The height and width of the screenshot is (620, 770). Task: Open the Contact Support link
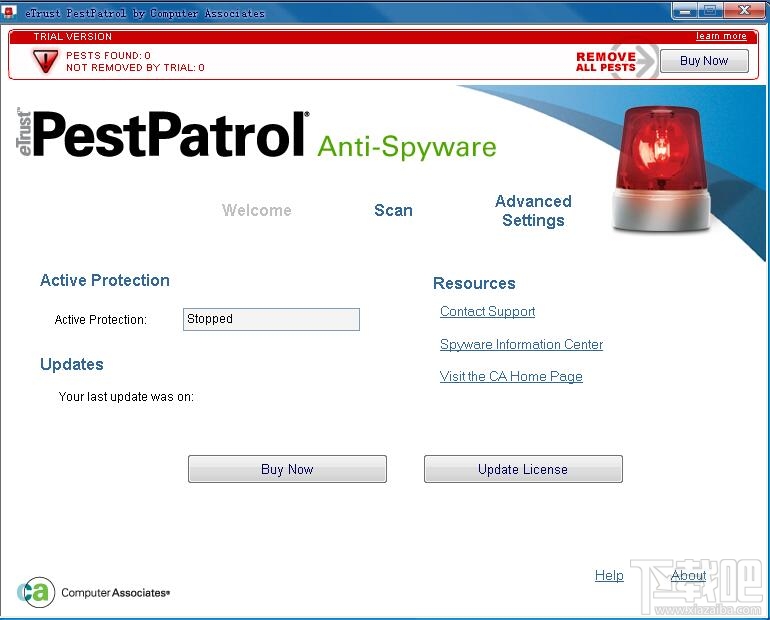[487, 312]
